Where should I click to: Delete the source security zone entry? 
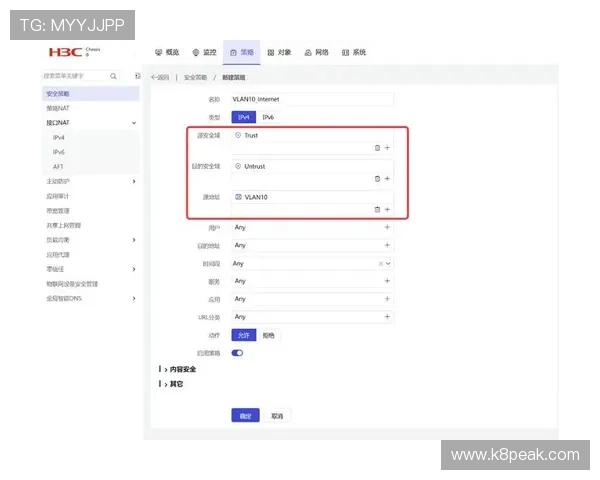[x=377, y=148]
